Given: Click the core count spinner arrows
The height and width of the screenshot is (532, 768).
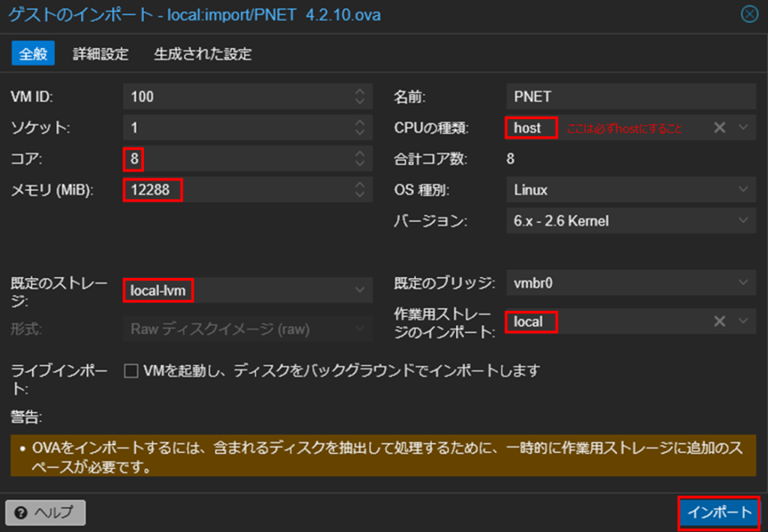Looking at the screenshot, I should pos(360,159).
